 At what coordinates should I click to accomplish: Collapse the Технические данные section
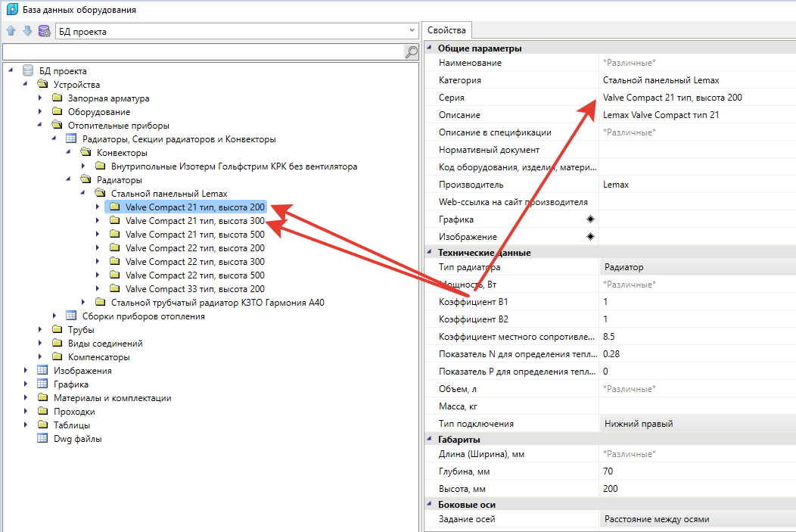pos(430,252)
